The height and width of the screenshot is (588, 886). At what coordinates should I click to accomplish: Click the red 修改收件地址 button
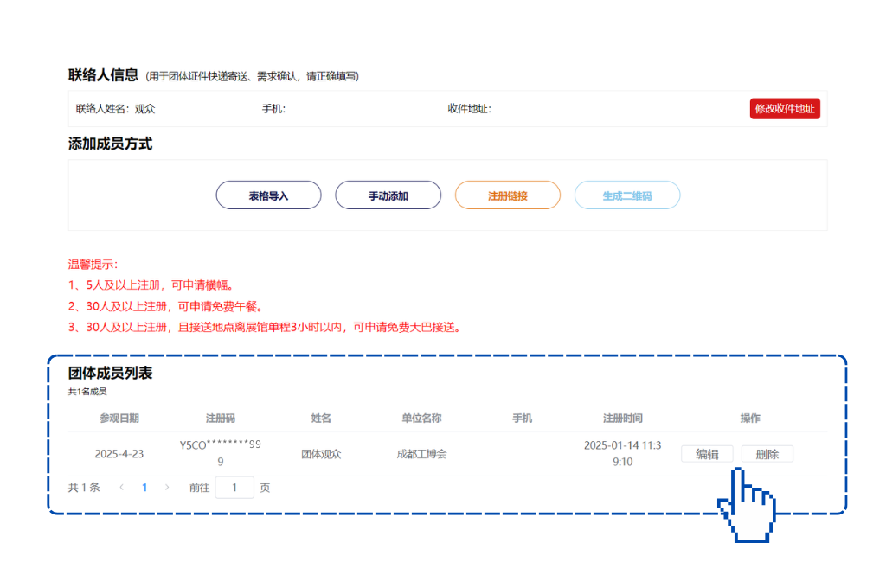tap(784, 109)
